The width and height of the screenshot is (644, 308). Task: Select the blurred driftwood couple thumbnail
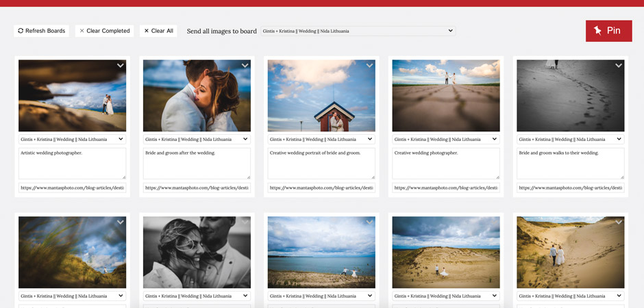pos(73,96)
